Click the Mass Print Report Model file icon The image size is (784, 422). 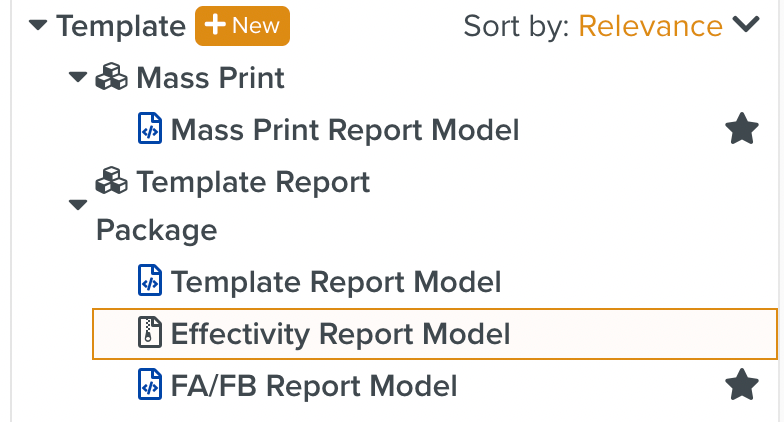(149, 129)
